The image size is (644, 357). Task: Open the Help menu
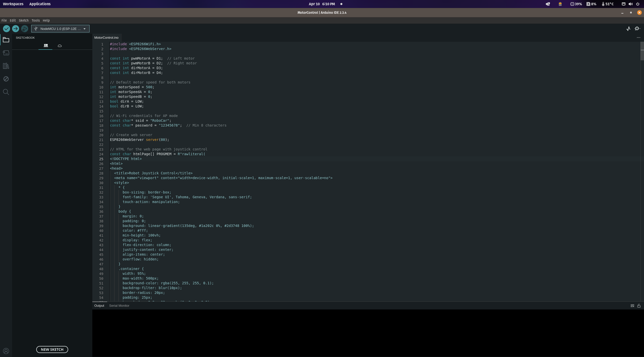pos(46,20)
